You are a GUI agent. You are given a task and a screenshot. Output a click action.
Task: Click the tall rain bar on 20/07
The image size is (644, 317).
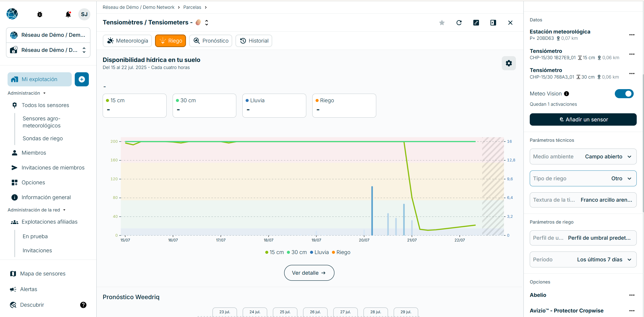[x=372, y=211]
